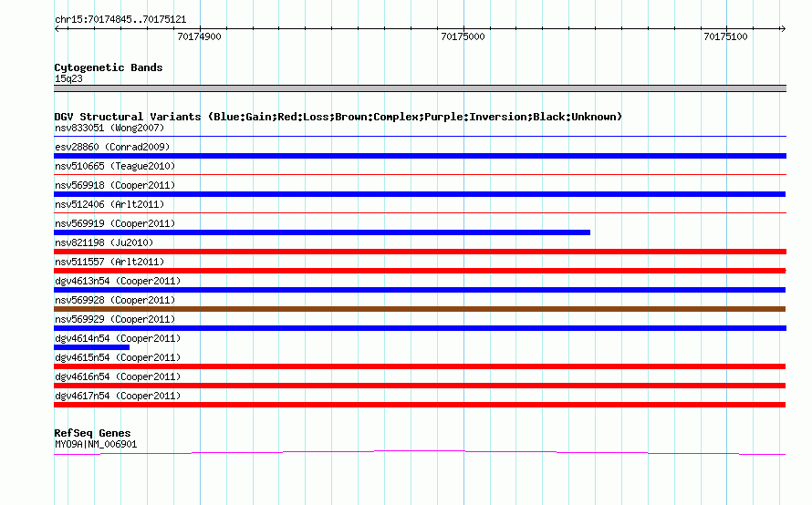Click the Cytogenetic Bands track title
Screen dimensions: 812x505
click(109, 67)
